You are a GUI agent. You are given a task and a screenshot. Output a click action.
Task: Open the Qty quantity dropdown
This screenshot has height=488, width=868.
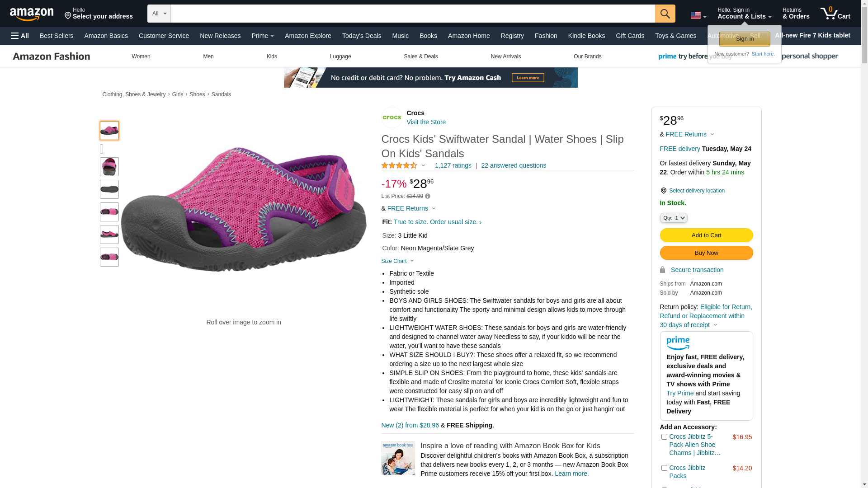click(x=674, y=218)
